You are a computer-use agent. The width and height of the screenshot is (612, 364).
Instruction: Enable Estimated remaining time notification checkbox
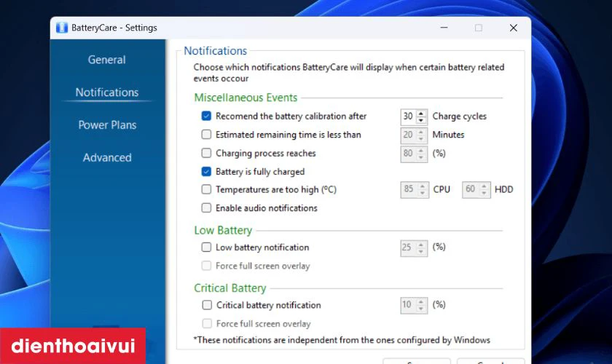pos(206,135)
